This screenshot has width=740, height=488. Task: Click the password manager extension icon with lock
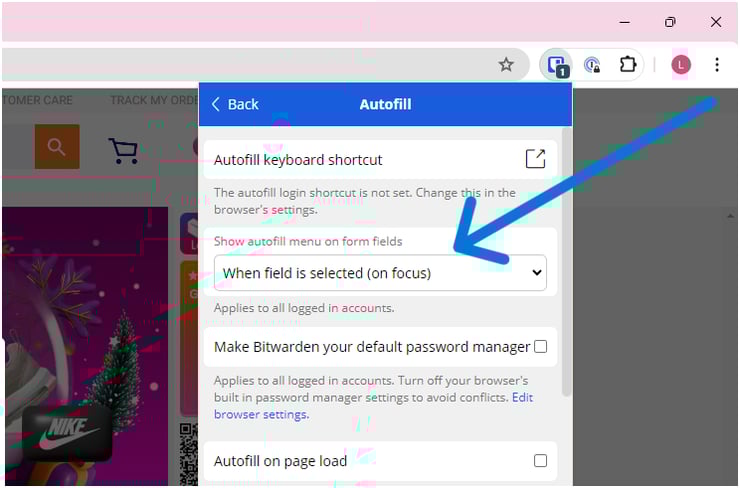(x=592, y=65)
